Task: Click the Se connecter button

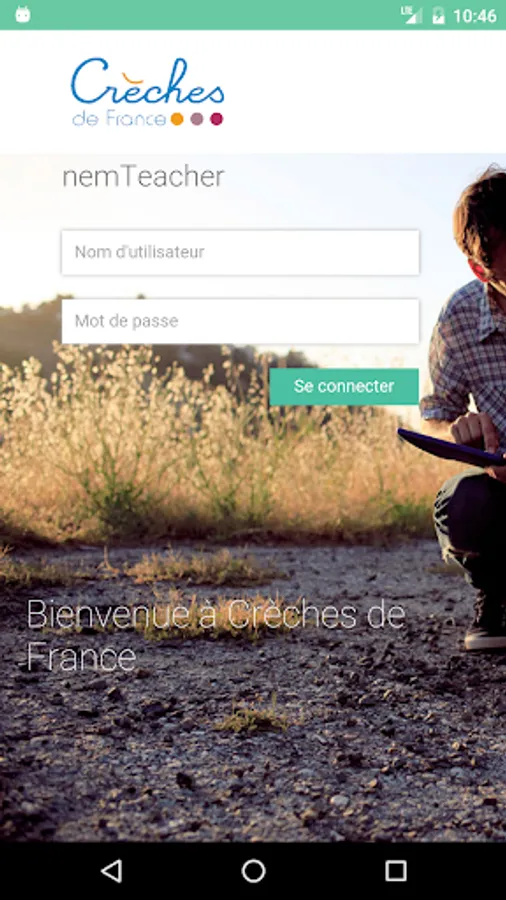Action: pos(344,387)
